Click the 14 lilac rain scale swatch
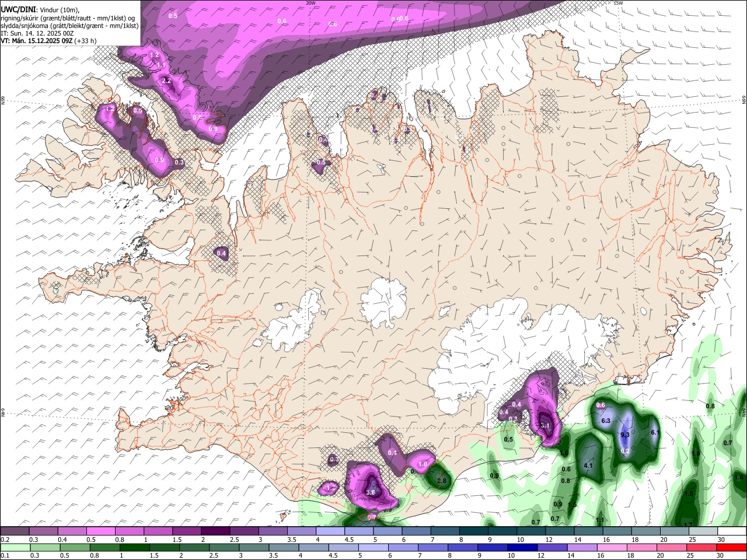Viewport: 747px width, 560px height. click(582, 548)
